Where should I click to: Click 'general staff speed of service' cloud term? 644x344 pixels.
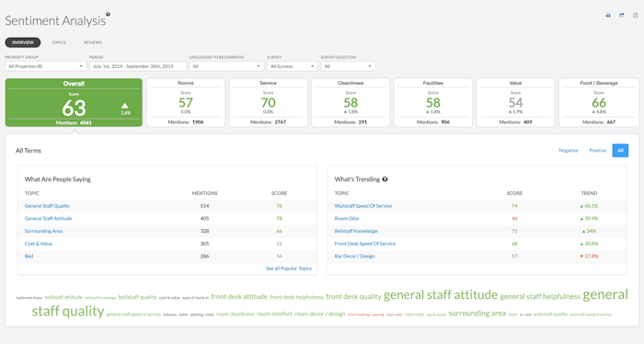[x=134, y=315]
